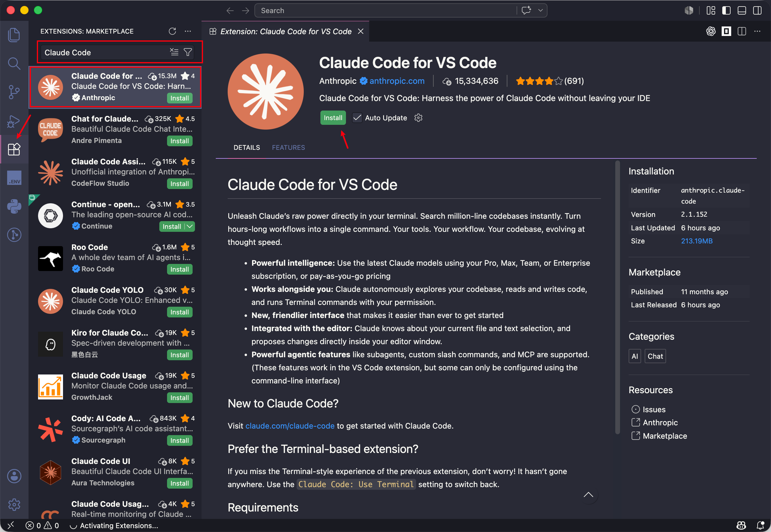
Task: Click the 213.19MB size link
Action: click(x=697, y=241)
